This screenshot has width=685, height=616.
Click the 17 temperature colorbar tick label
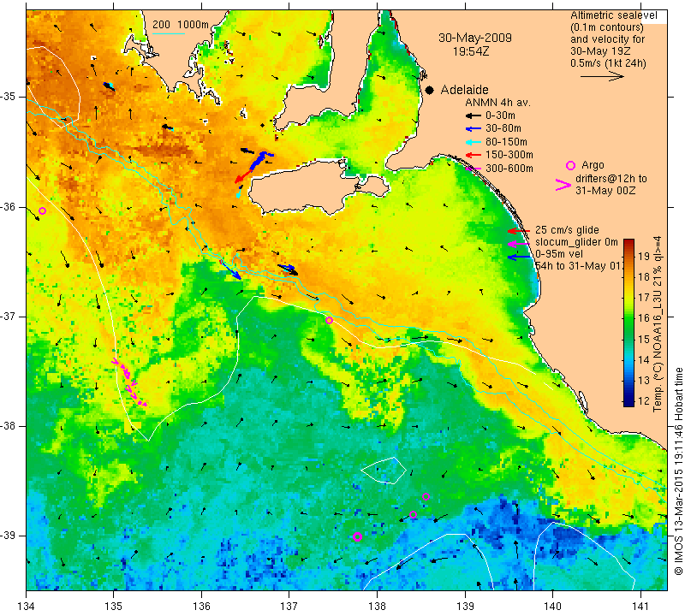click(645, 298)
